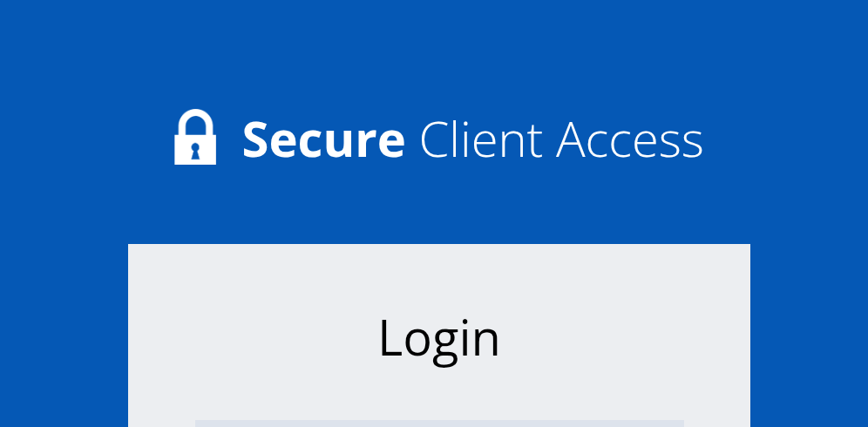Click the "Login" heading
This screenshot has height=427, width=868.
coord(438,338)
